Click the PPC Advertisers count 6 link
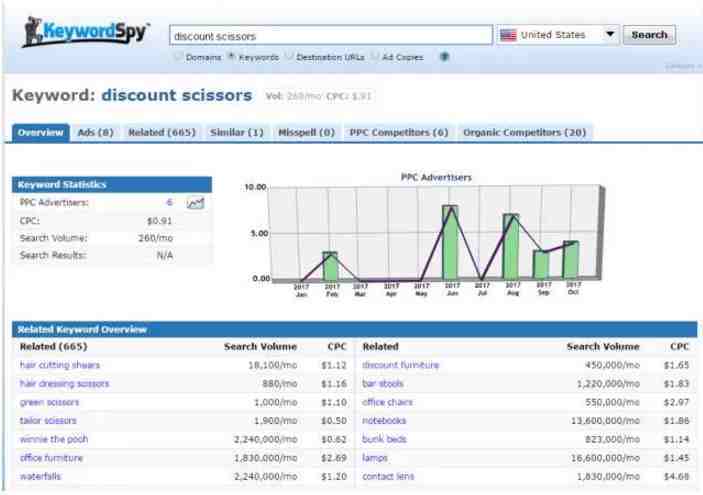Screen dimensions: 703x495 coord(169,203)
